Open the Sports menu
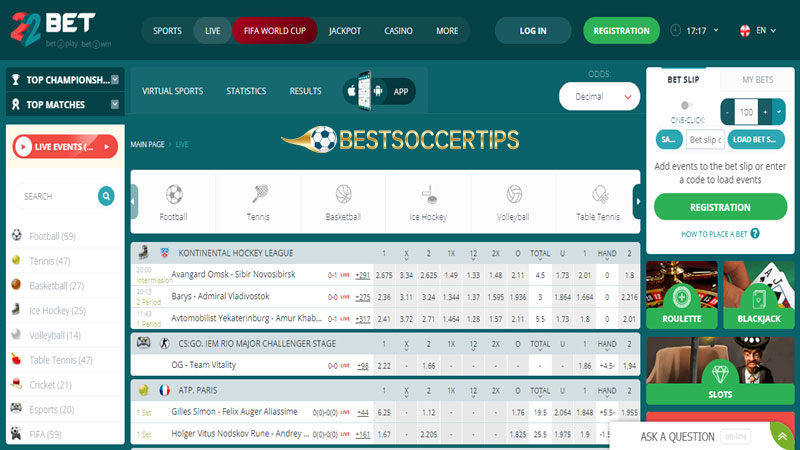Screen dimensions: 800x450 click(x=167, y=31)
